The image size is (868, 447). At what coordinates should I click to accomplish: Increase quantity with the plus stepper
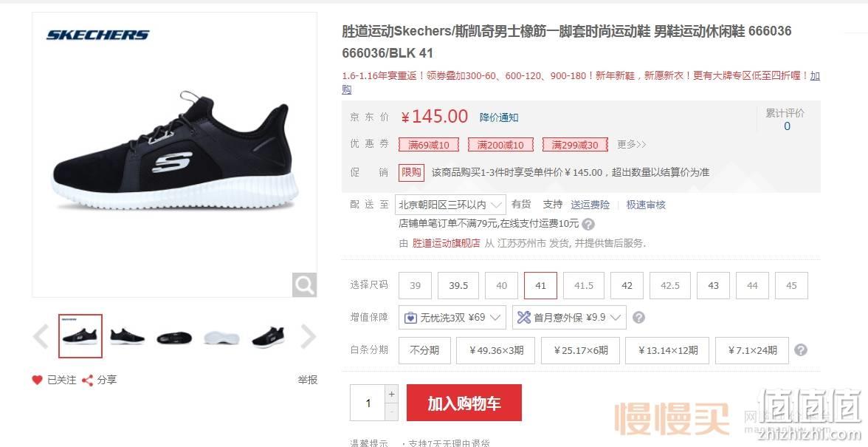391,394
